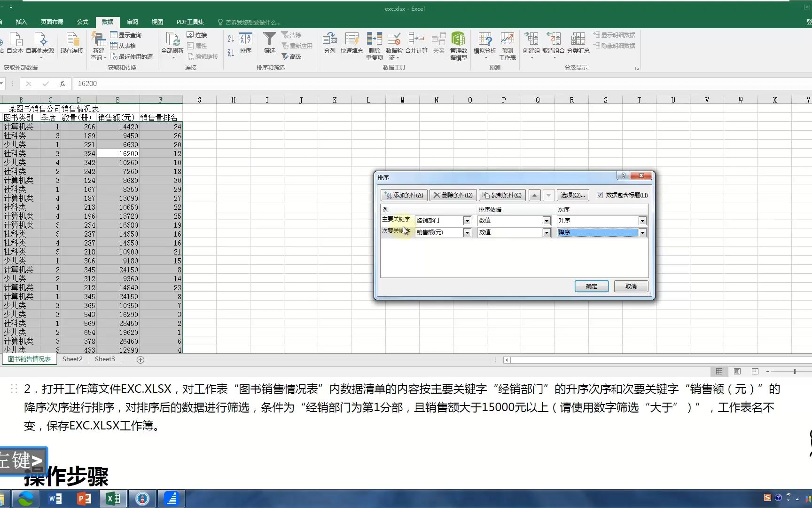This screenshot has width=812, height=508.
Task: Open the 审阅 ribbon tab
Action: point(133,22)
